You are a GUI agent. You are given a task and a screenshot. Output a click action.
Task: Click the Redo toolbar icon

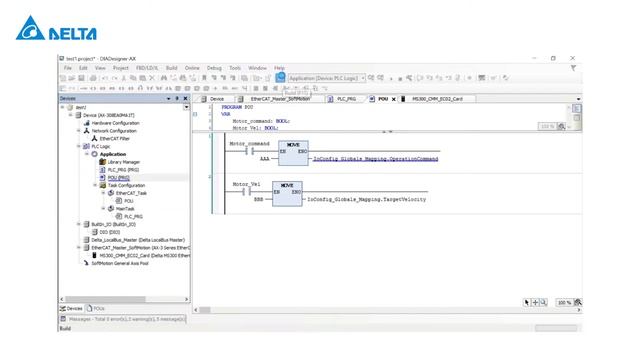click(115, 78)
